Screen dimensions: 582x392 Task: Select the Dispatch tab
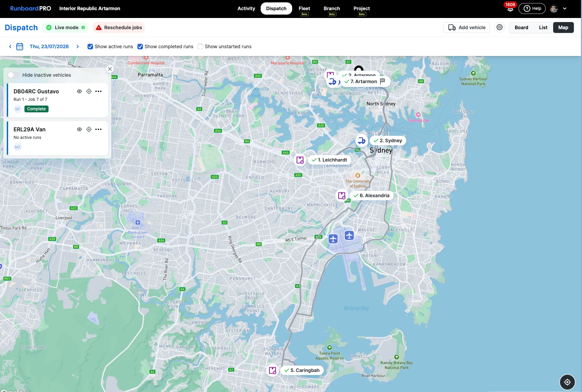276,8
